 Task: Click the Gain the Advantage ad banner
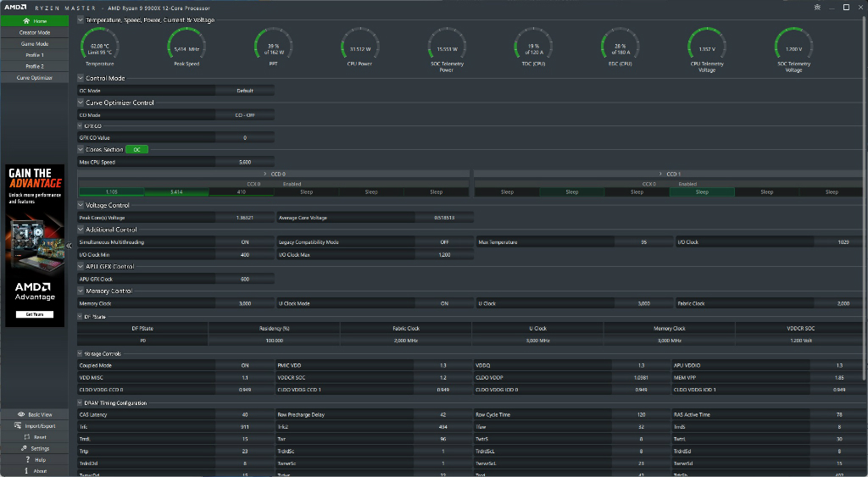[x=34, y=245]
